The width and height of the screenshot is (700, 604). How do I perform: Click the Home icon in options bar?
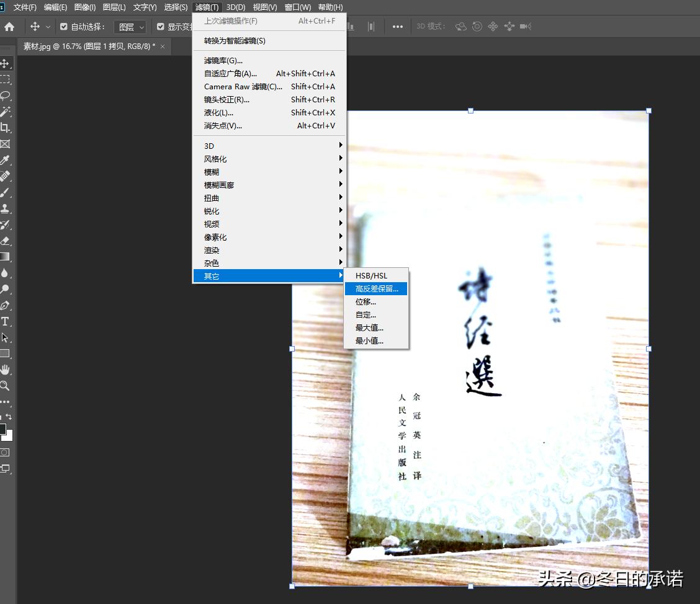[9, 27]
